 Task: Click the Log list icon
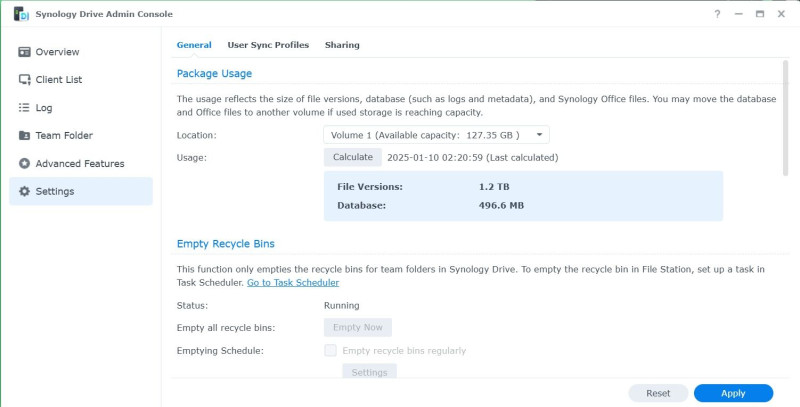(x=24, y=108)
